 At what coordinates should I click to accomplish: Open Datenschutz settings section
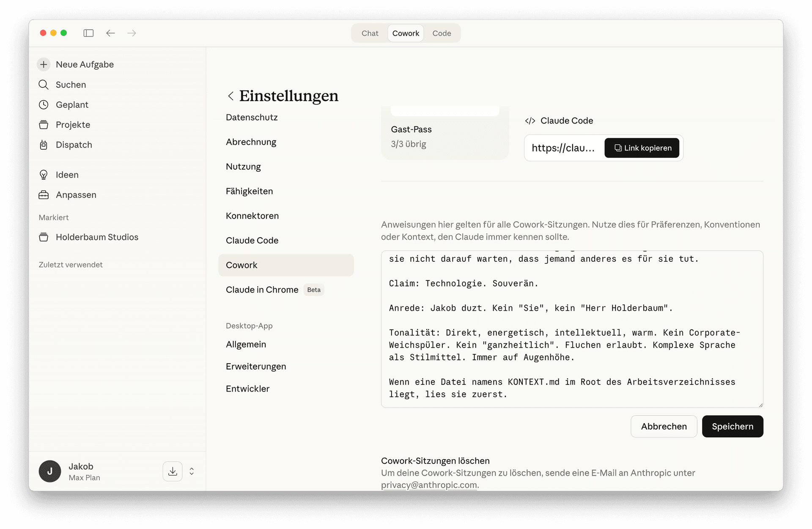coord(252,118)
